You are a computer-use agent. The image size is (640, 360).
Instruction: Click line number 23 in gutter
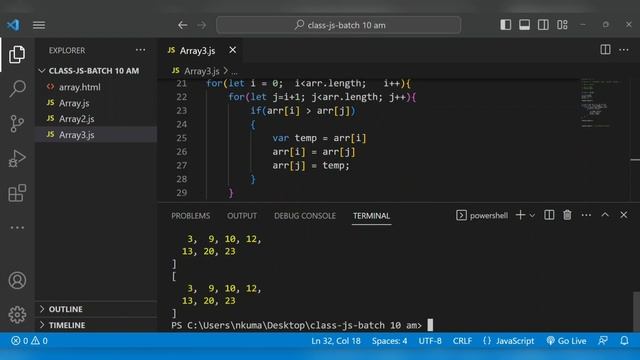point(182,111)
